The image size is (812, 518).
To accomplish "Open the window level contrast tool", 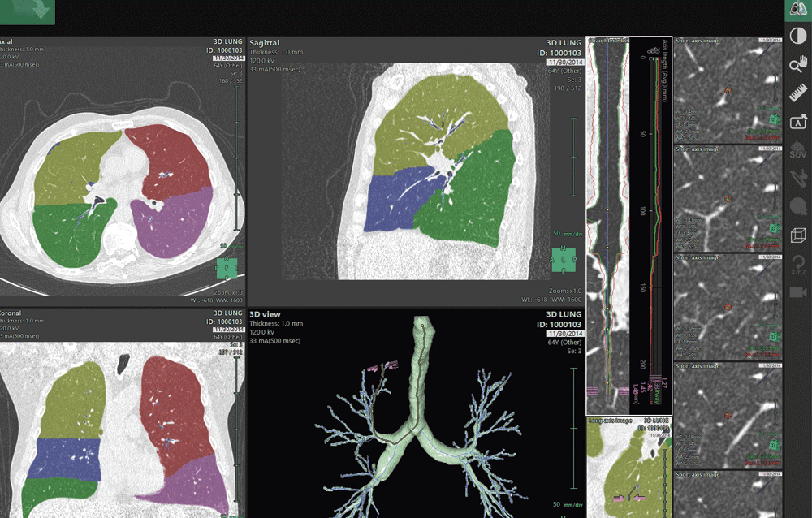I will [798, 37].
